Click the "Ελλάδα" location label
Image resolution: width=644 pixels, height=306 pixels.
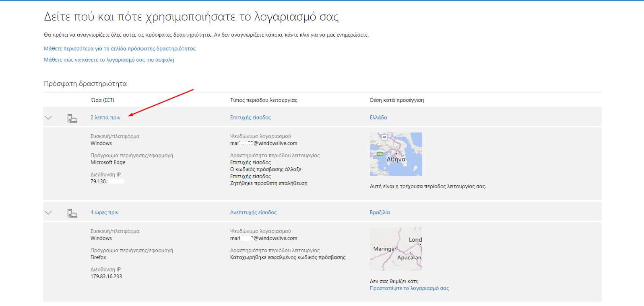[378, 118]
